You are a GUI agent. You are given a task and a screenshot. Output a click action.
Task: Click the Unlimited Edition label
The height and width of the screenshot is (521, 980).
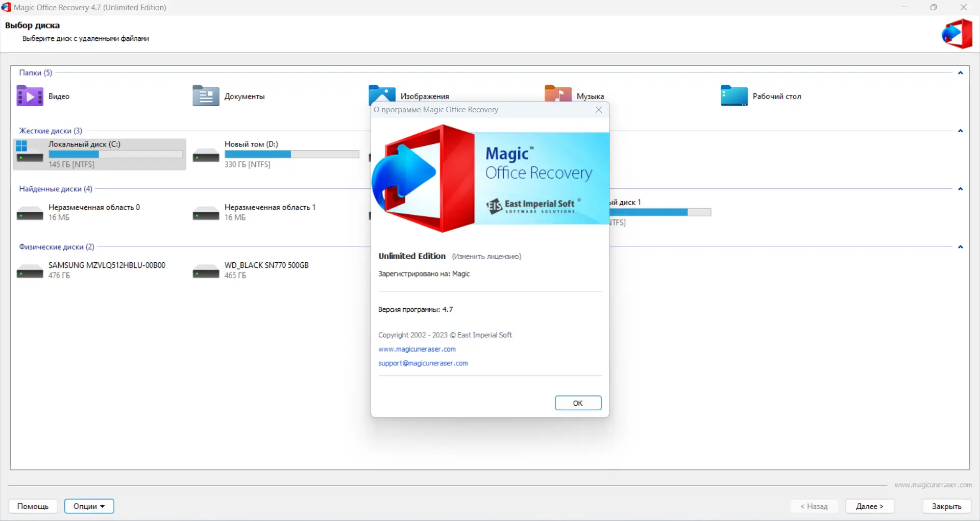(412, 256)
